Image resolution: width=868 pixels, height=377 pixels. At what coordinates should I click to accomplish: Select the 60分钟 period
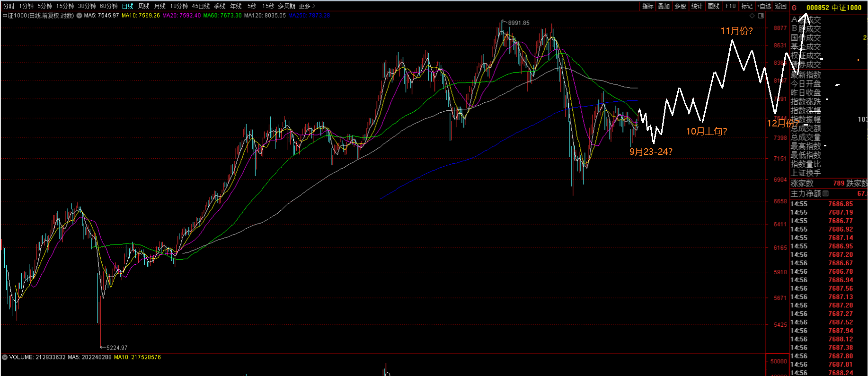(x=108, y=6)
